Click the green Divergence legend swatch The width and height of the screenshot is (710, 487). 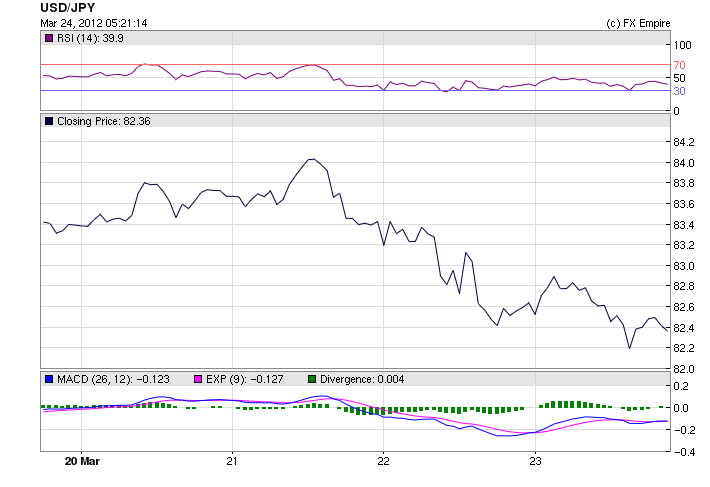tap(311, 379)
